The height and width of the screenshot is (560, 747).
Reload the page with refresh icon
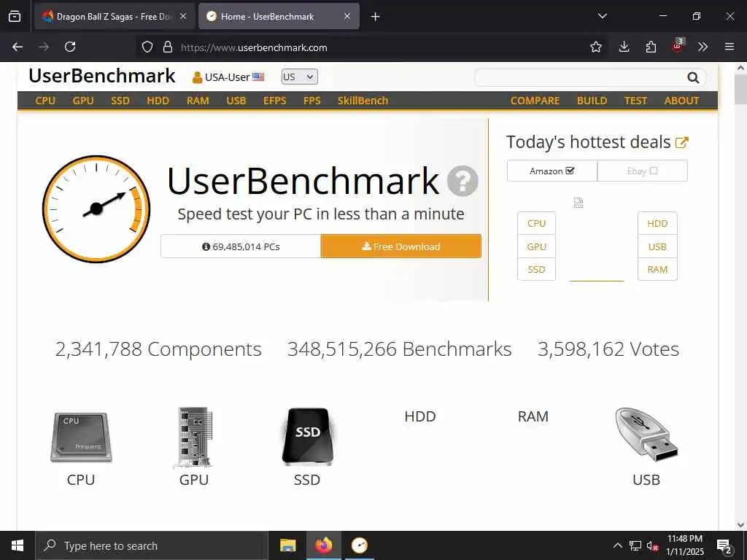(70, 47)
